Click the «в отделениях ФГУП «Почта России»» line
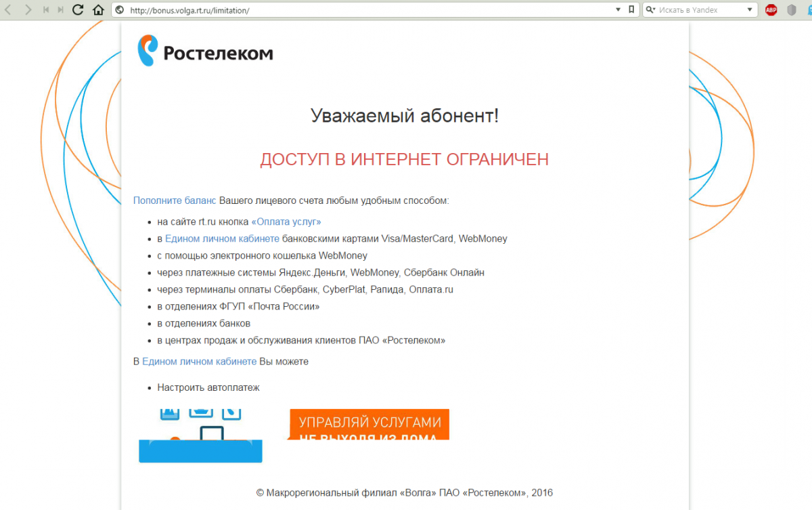The width and height of the screenshot is (812, 510). click(238, 306)
